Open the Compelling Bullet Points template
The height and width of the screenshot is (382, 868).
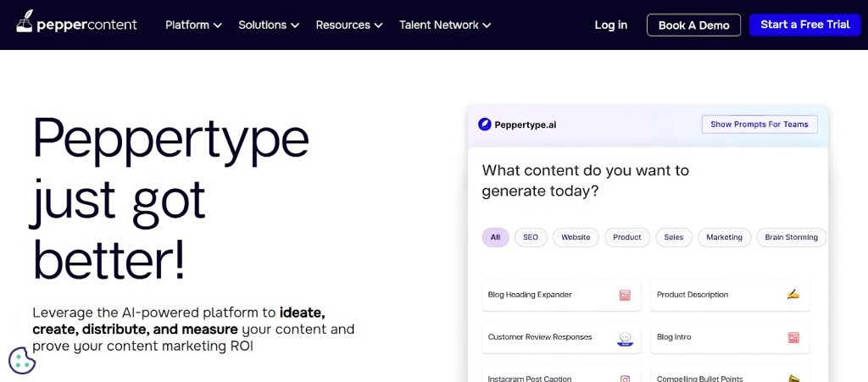[x=730, y=374]
